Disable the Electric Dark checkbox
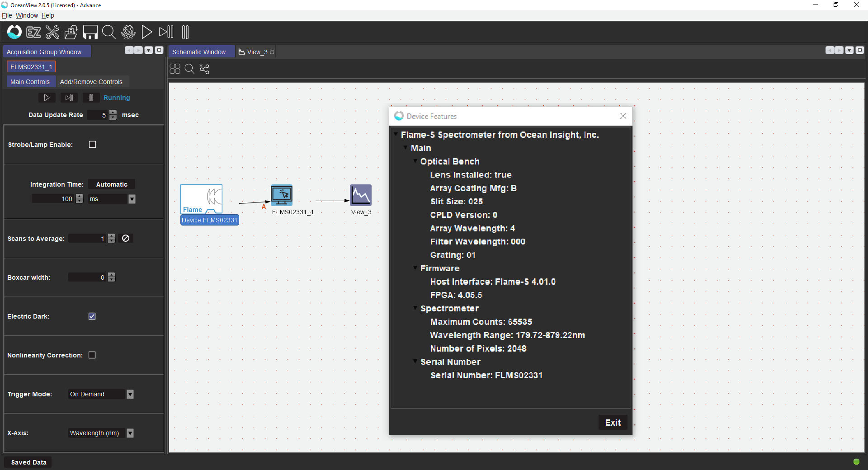Screen dimensions: 868x470 (92, 316)
